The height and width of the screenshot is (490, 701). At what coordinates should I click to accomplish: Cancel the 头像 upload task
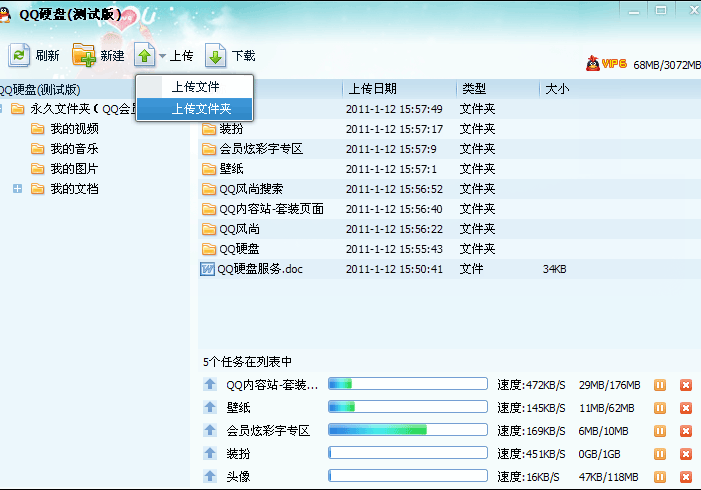tap(686, 477)
